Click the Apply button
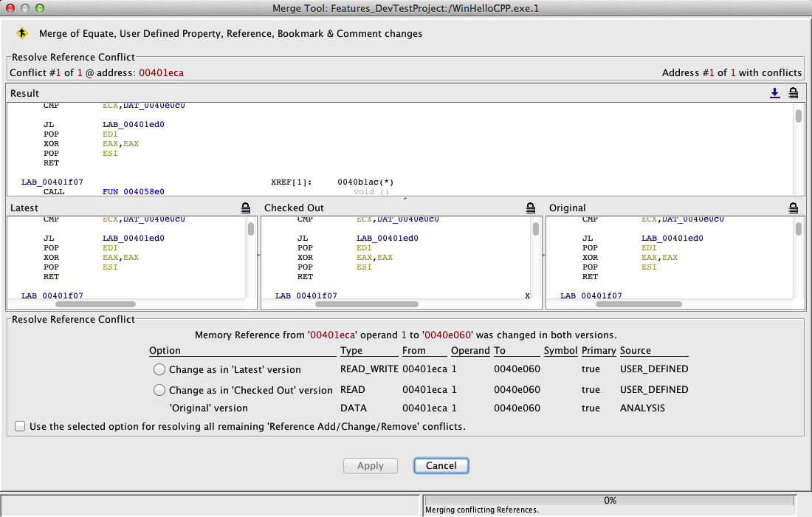Viewport: 812px width, 517px height. [371, 465]
